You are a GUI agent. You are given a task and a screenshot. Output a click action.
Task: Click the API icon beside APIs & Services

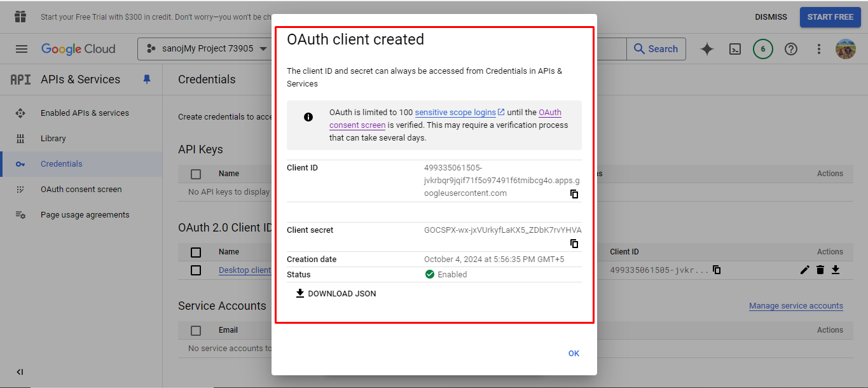tap(20, 80)
